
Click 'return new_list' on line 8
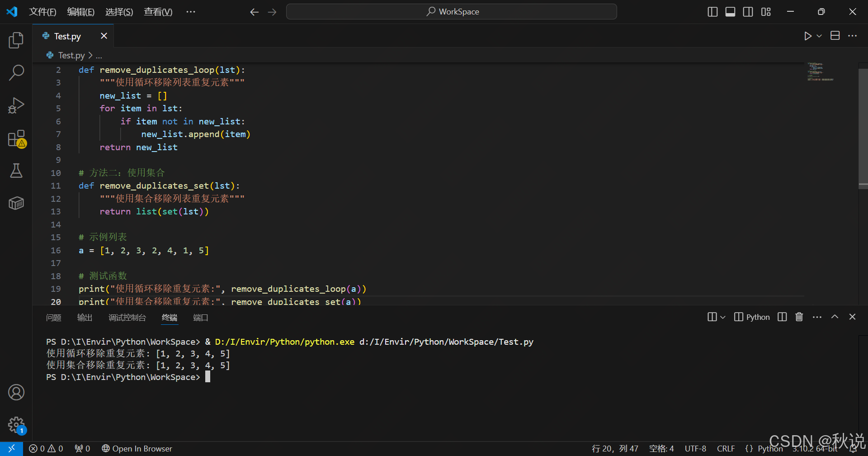tap(138, 147)
